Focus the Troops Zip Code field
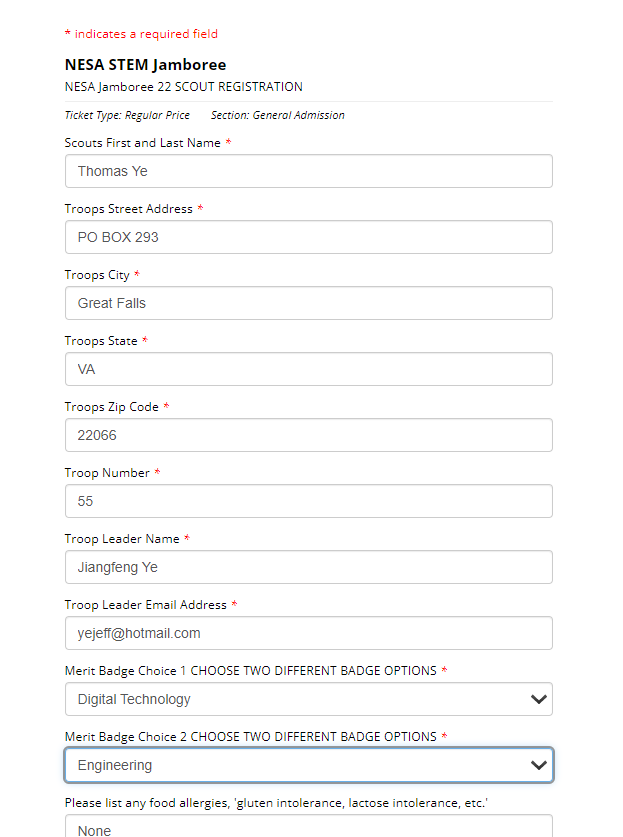 click(308, 435)
